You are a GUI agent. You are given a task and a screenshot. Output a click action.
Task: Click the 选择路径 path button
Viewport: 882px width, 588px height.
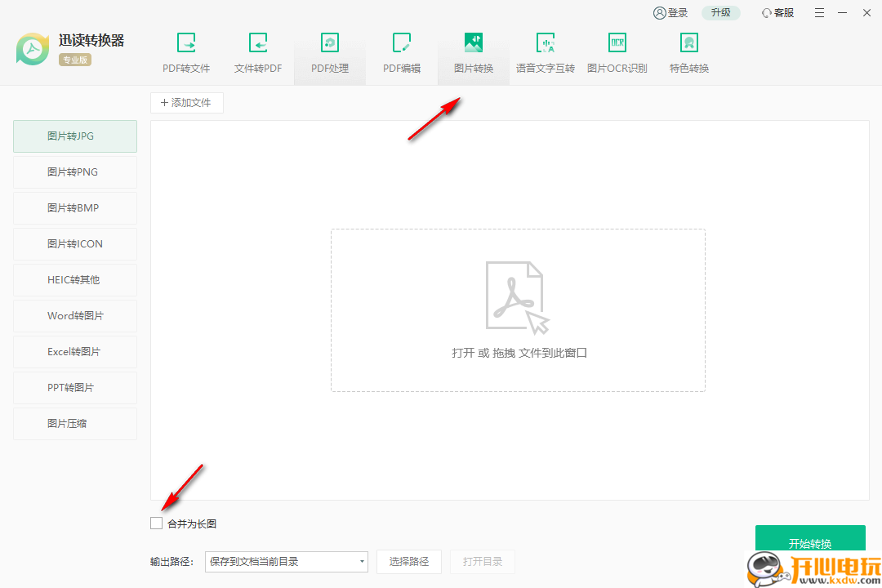click(x=408, y=561)
